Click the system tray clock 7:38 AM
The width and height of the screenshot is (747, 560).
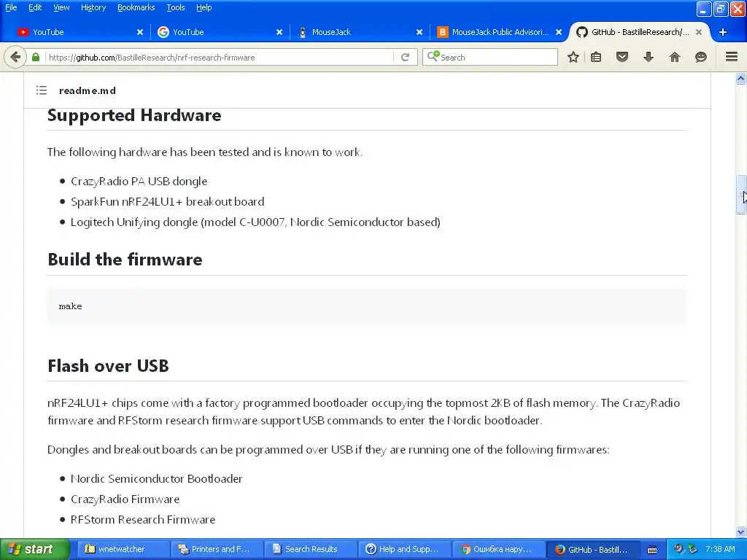(x=720, y=549)
